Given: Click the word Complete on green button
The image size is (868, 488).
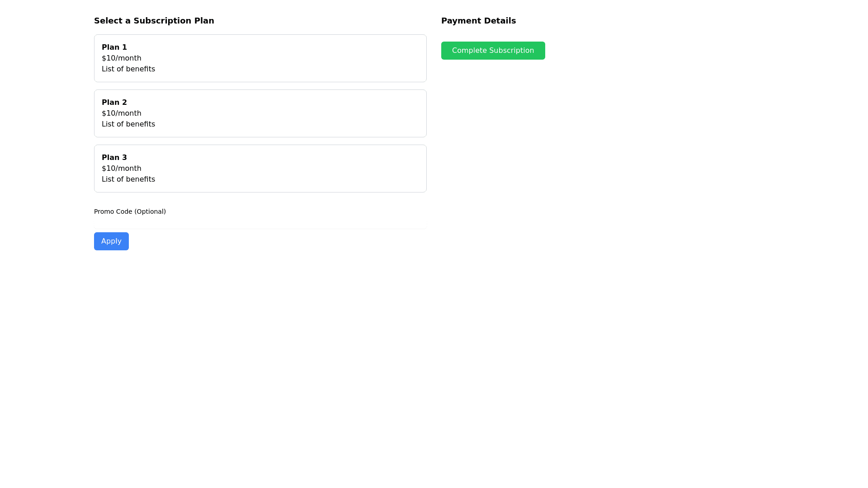Looking at the screenshot, I should (469, 51).
